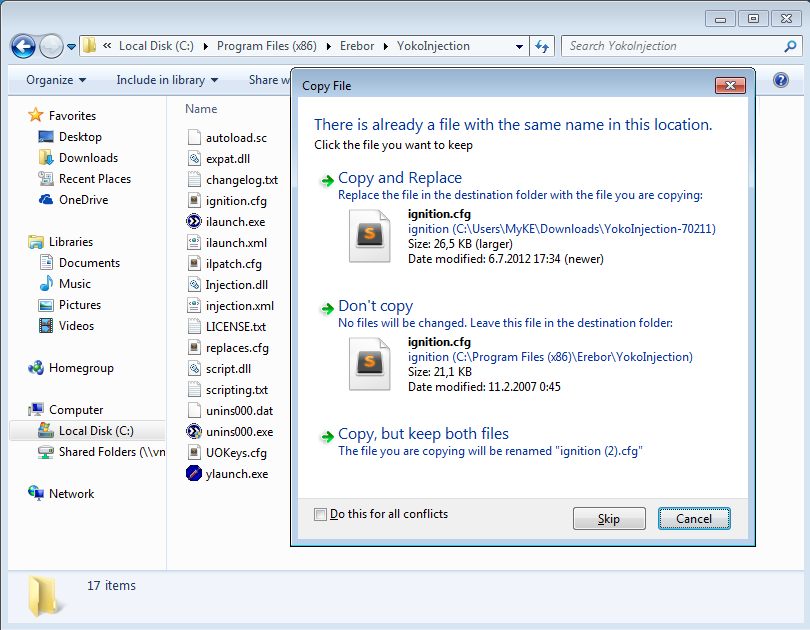
Task: Open Downloads in Favorites
Action: pyautogui.click(x=88, y=158)
